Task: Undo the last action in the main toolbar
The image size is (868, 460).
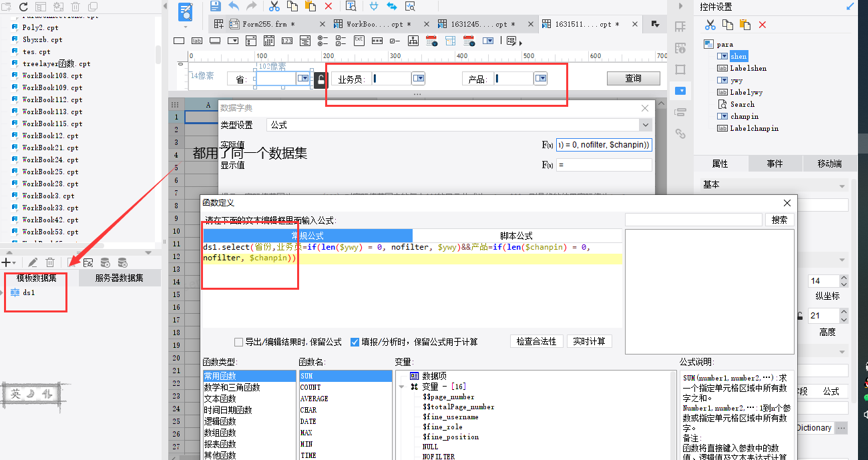Action: pos(234,6)
